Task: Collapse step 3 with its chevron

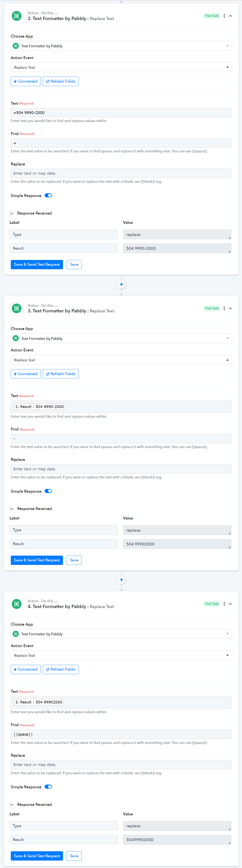Action: click(x=231, y=308)
